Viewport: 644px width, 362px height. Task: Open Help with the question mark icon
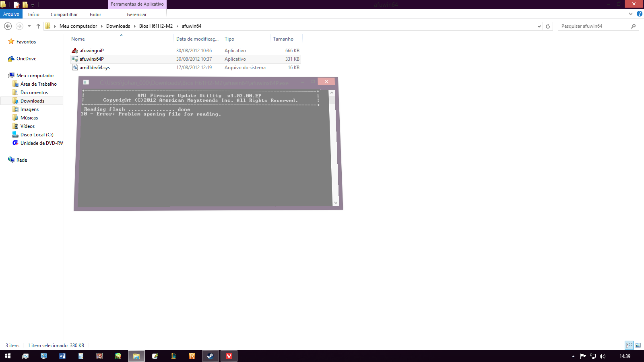639,14
